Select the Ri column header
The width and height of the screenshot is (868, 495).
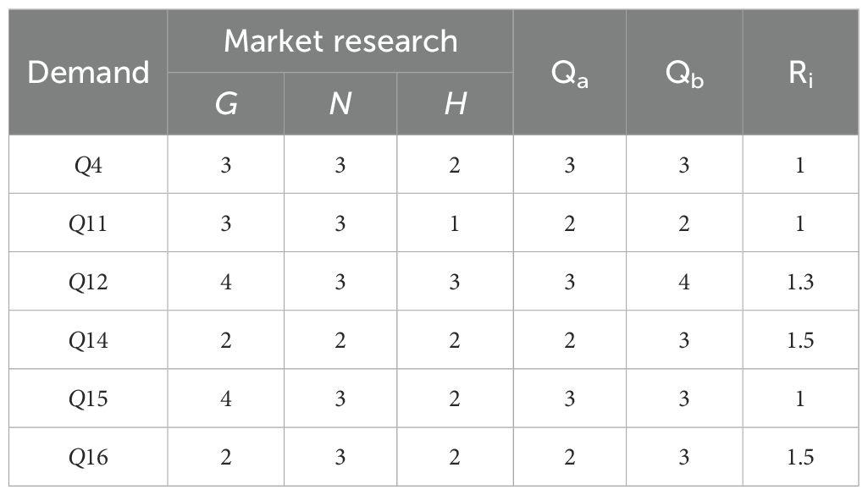click(800, 73)
